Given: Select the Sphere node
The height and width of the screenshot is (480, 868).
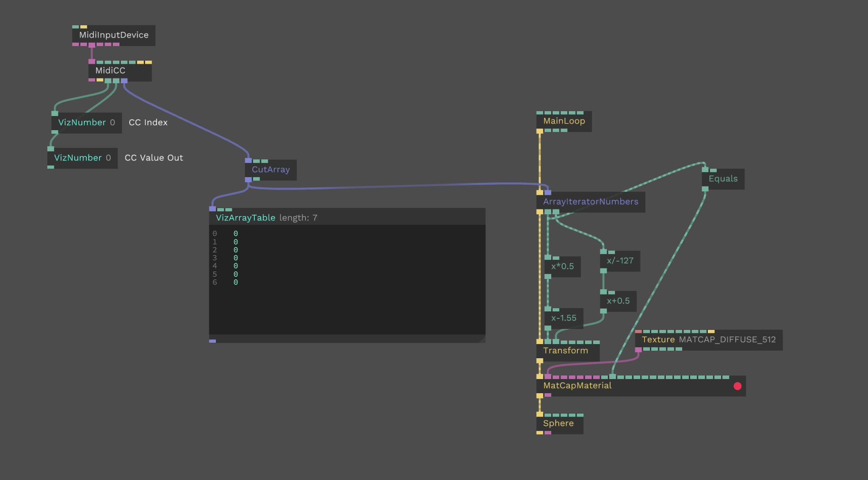Looking at the screenshot, I should (558, 423).
